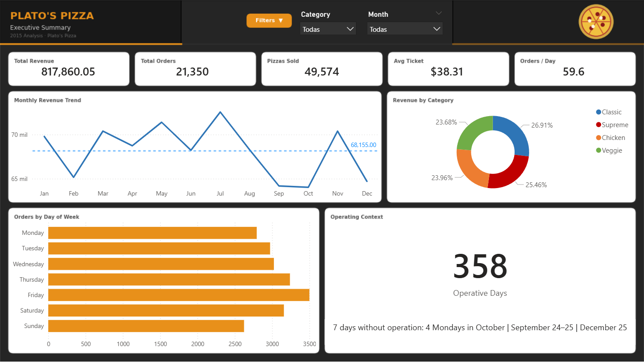The height and width of the screenshot is (362, 644).
Task: Click the 358 Operative Days card
Action: [480, 274]
